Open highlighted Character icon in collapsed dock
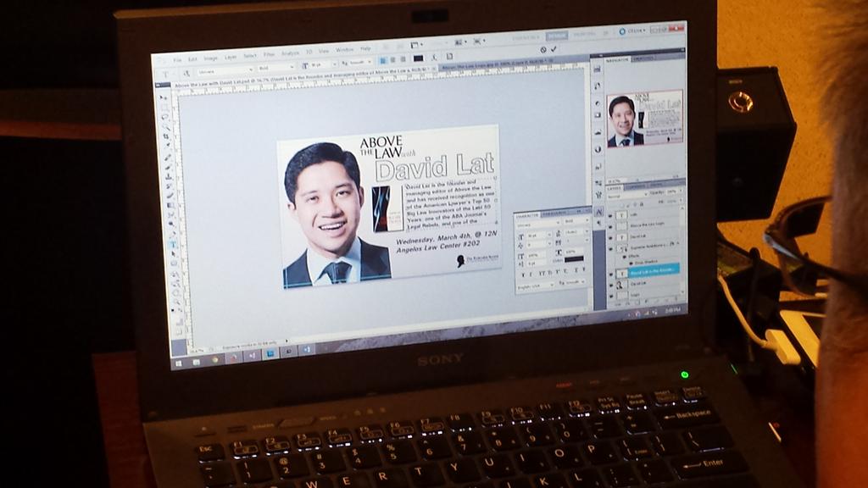Screen dimensions: 868x488 coord(599,212)
